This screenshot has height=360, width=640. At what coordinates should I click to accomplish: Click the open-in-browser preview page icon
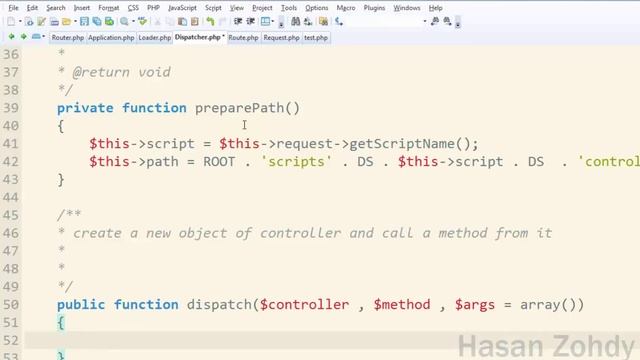tap(29, 22)
